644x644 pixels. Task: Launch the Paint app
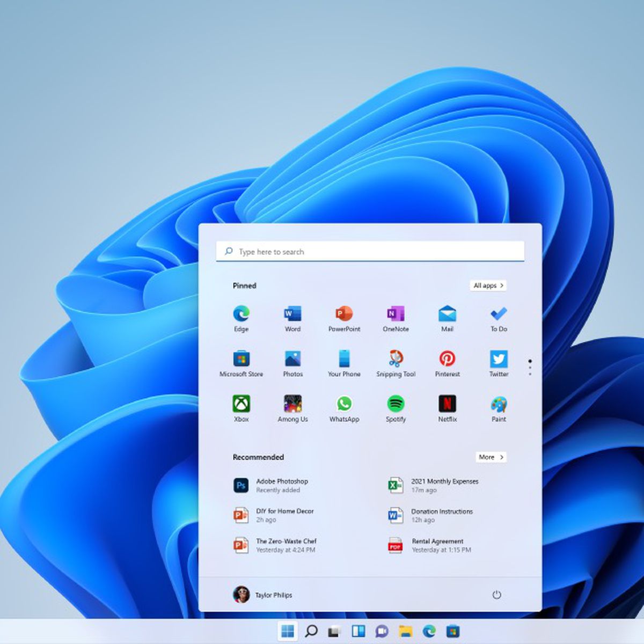[499, 409]
